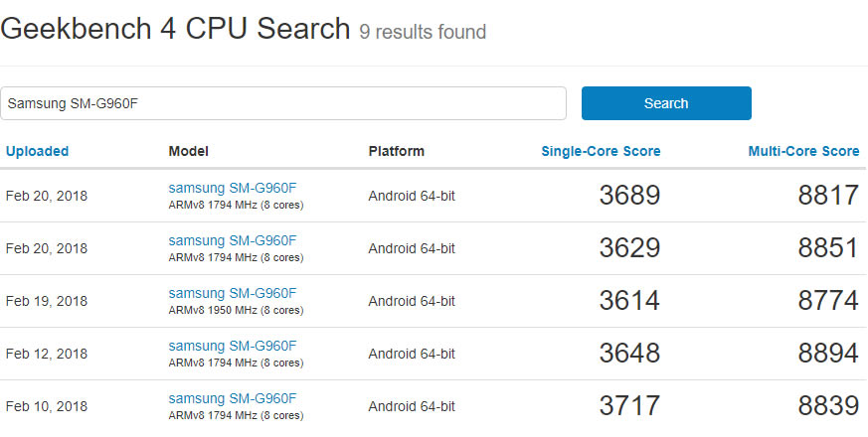868x437 pixels.
Task: Click the Platform column header
Action: pyautogui.click(x=397, y=152)
